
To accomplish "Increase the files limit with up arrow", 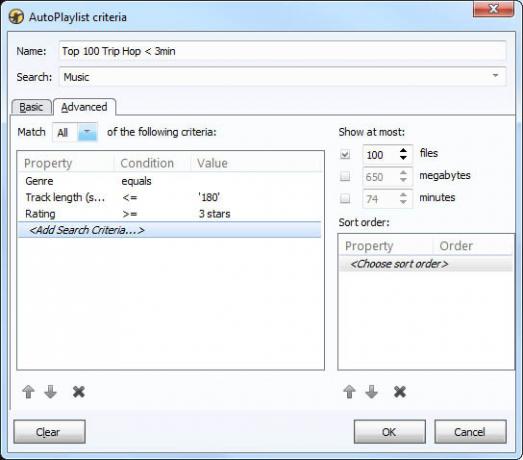I will pos(403,150).
